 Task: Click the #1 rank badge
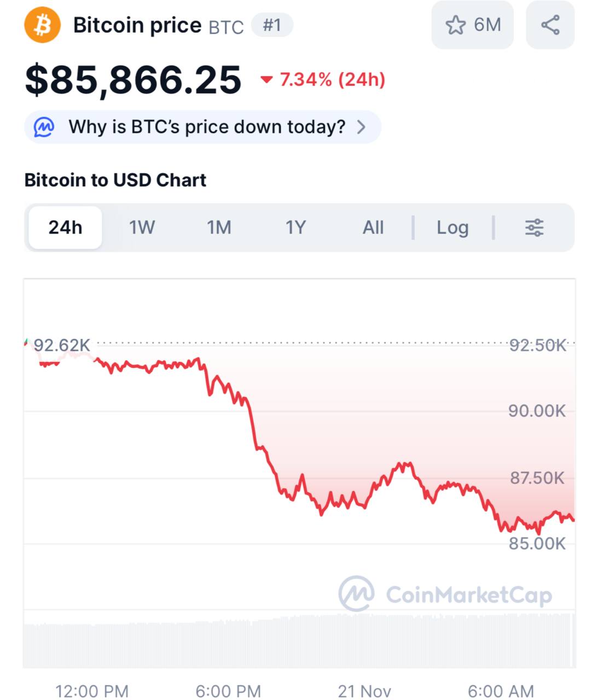(272, 25)
